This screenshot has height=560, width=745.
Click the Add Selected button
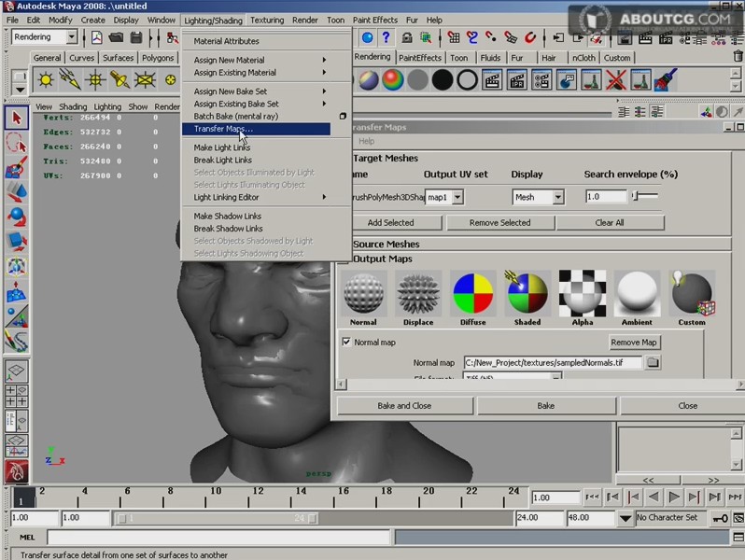click(390, 223)
